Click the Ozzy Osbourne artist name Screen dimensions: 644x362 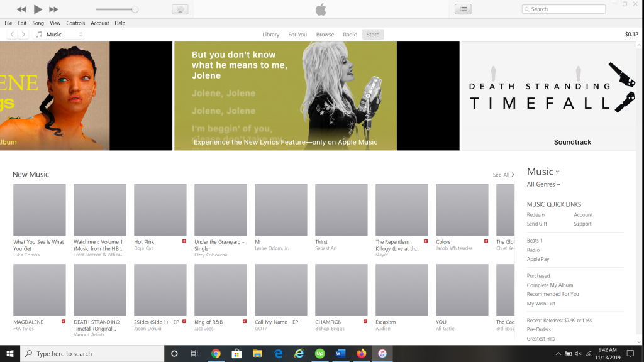coord(211,255)
